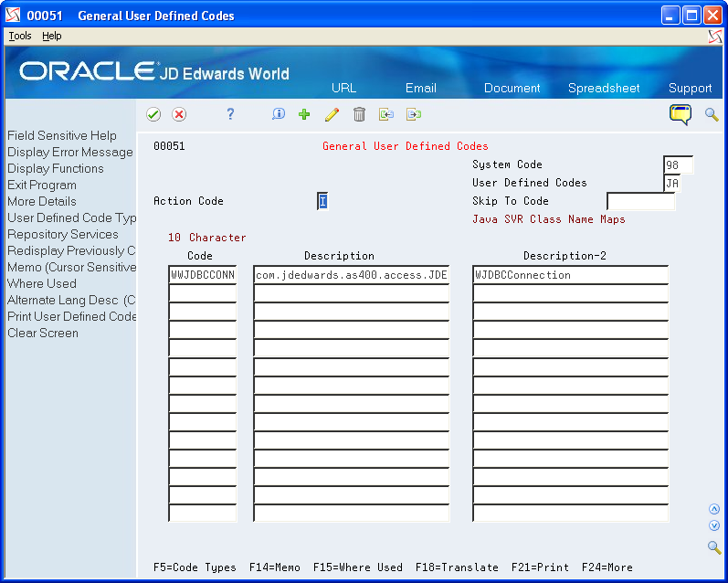Viewport: 728px width, 583px height.
Task: Click F5=Code Types function key
Action: (x=195, y=567)
